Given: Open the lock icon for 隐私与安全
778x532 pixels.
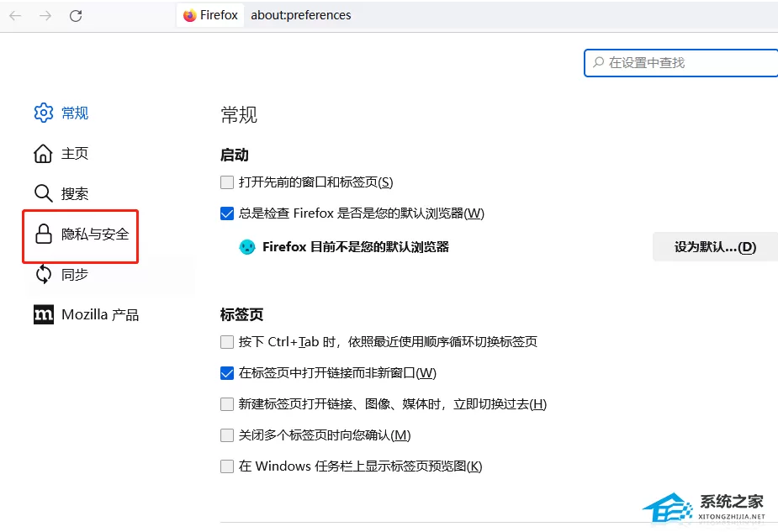Looking at the screenshot, I should [44, 234].
